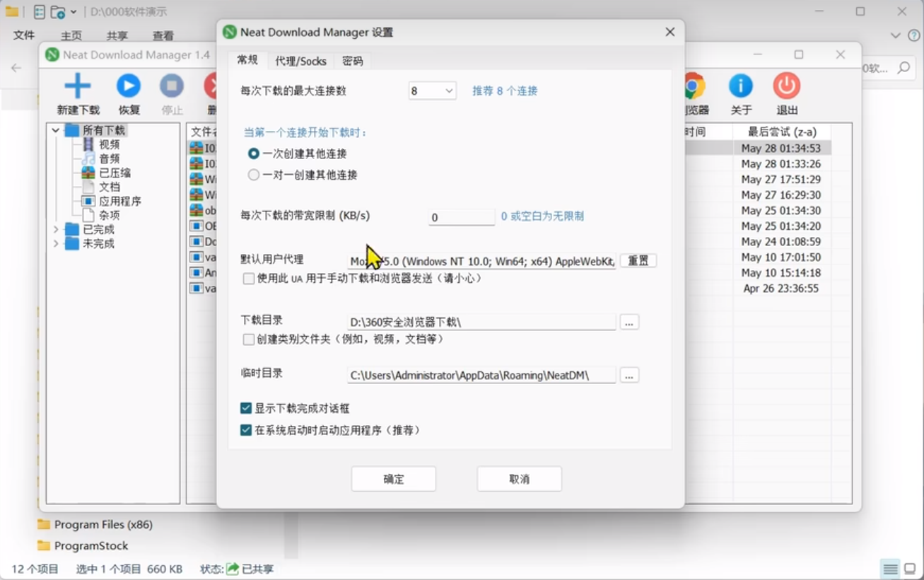This screenshot has width=924, height=580.
Task: Collapse the 所有下载 tree node arrow
Action: (x=56, y=130)
